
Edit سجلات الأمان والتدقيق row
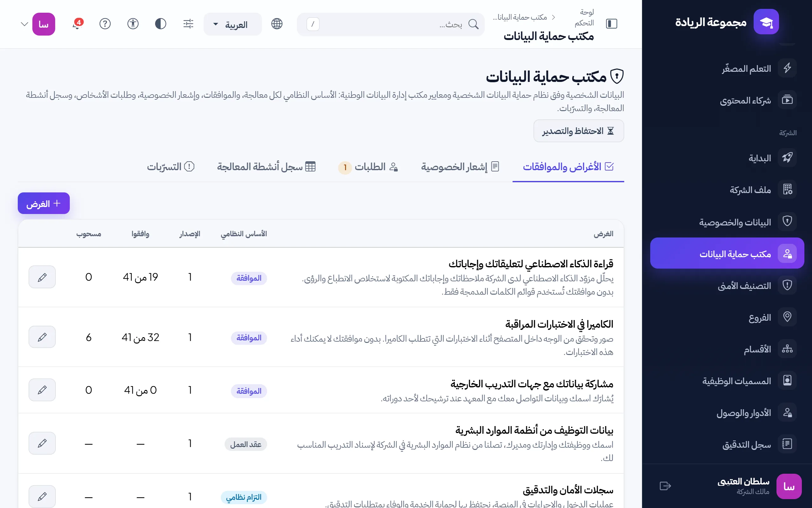tap(42, 496)
